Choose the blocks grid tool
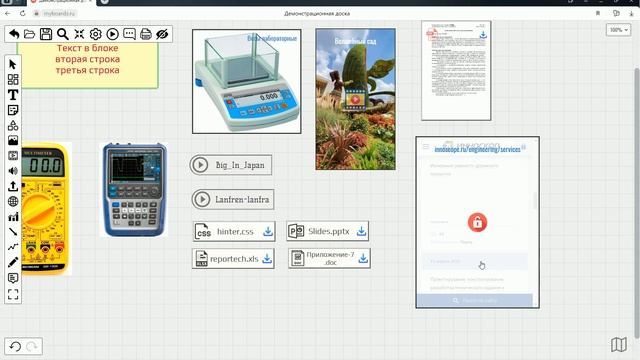 (x=13, y=79)
